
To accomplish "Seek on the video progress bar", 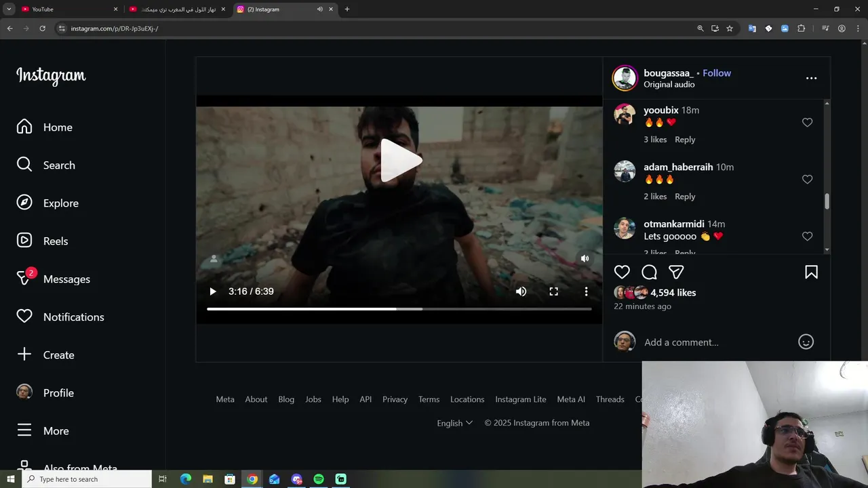I will (399, 309).
